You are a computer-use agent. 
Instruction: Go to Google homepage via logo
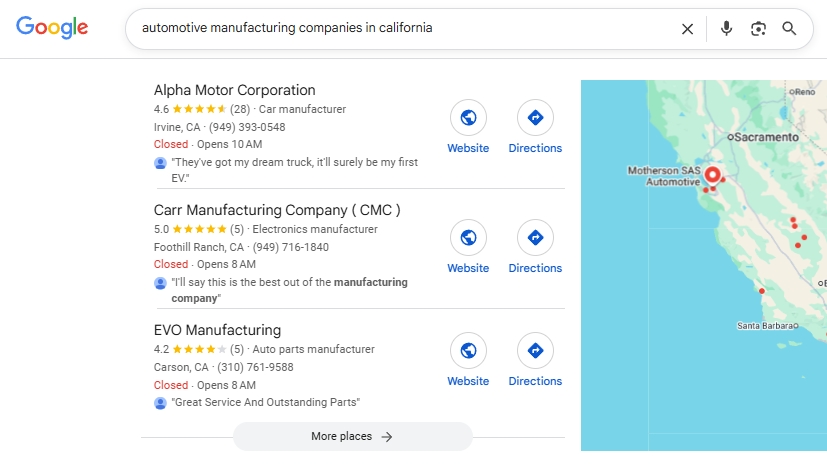(52, 28)
